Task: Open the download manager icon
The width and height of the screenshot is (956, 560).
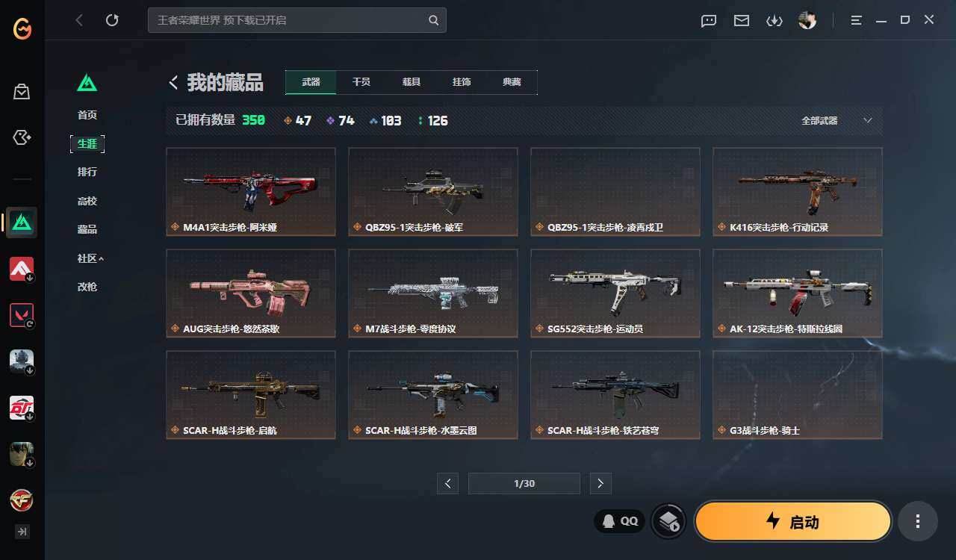Action: click(x=775, y=21)
